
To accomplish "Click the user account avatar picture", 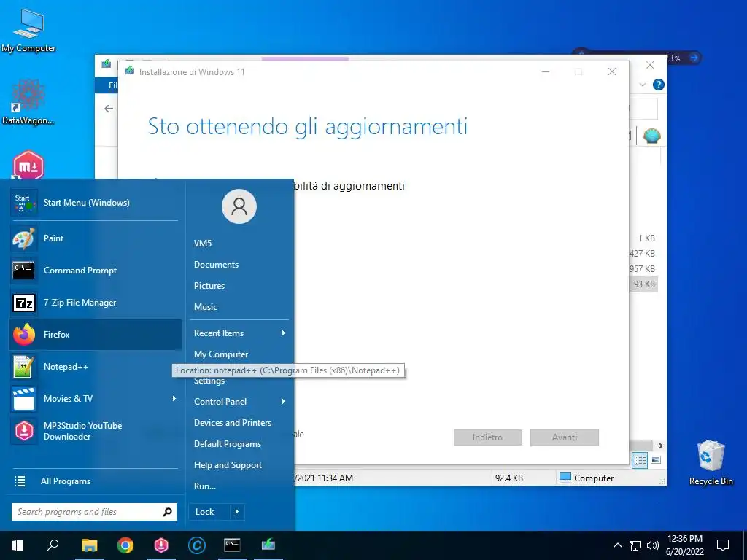I will point(239,206).
